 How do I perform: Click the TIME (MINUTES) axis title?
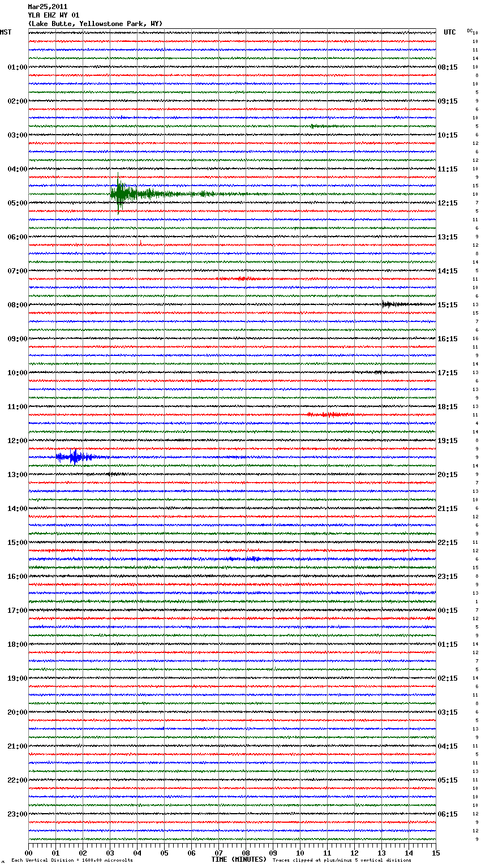pyautogui.click(x=239, y=860)
